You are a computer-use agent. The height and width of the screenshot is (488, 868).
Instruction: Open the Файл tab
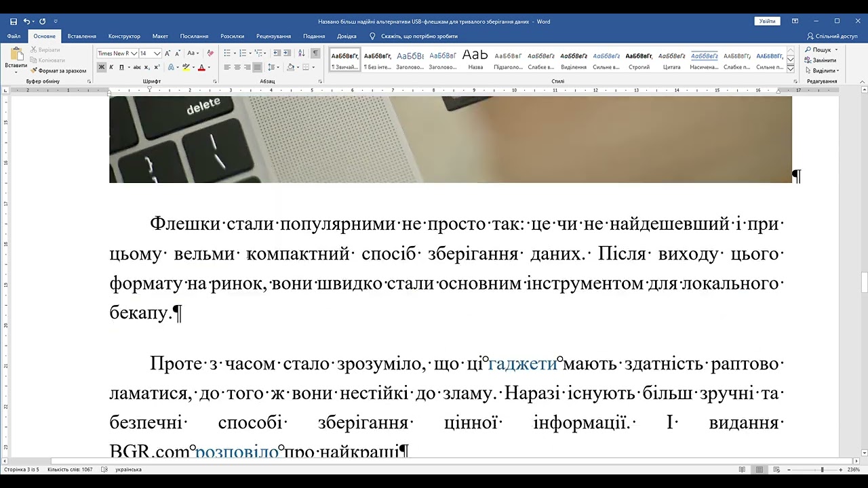coord(14,36)
